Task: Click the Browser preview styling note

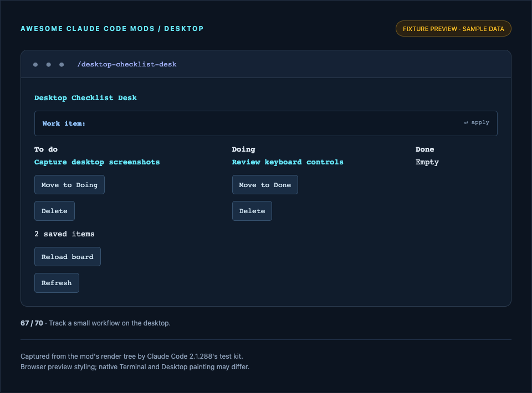Action: tap(135, 366)
